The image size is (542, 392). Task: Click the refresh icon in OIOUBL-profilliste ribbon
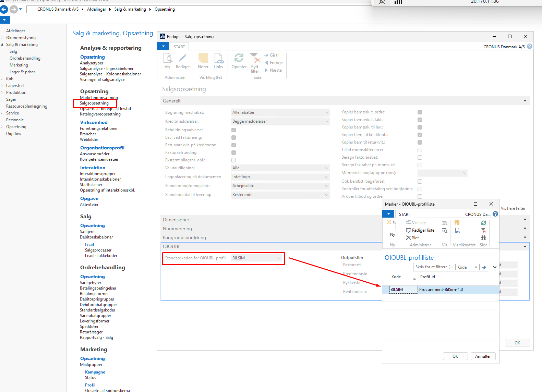(x=483, y=223)
